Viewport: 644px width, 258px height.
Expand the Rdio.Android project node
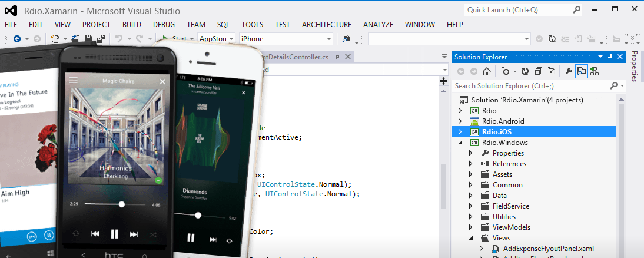(460, 121)
